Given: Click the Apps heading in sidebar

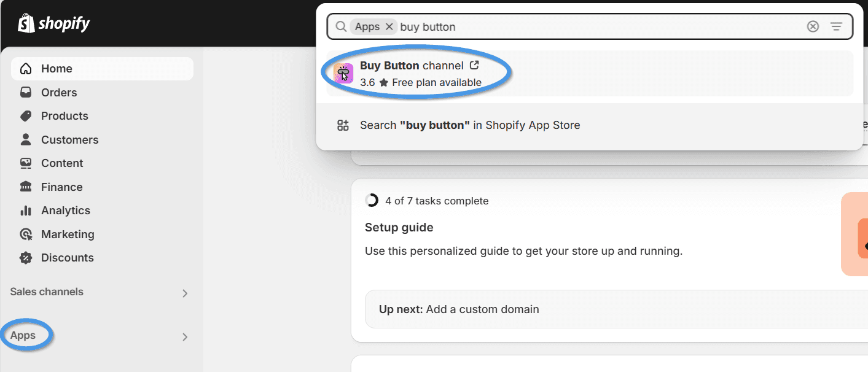Looking at the screenshot, I should (23, 336).
